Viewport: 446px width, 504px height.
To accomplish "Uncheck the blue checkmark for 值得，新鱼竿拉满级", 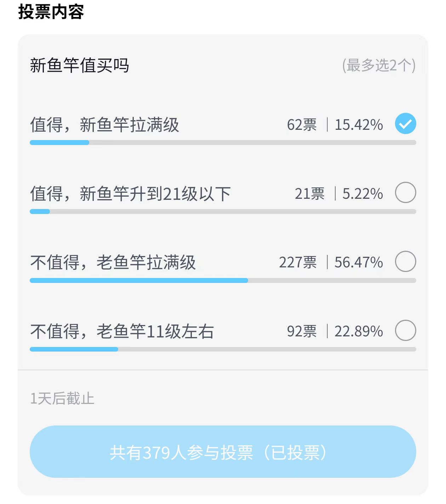I will [405, 123].
